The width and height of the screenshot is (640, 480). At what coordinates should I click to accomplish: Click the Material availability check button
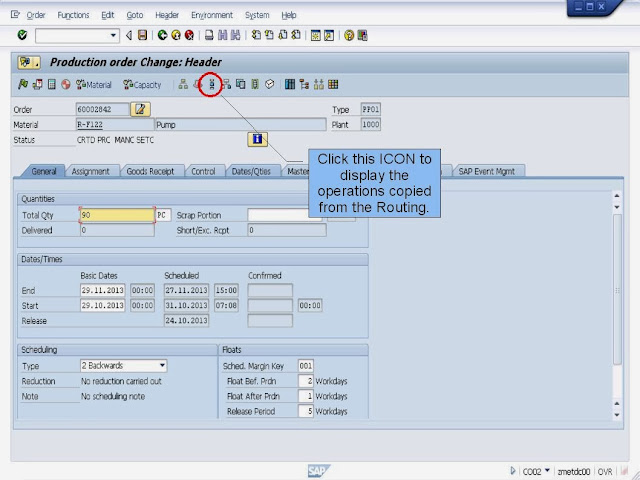tap(93, 84)
